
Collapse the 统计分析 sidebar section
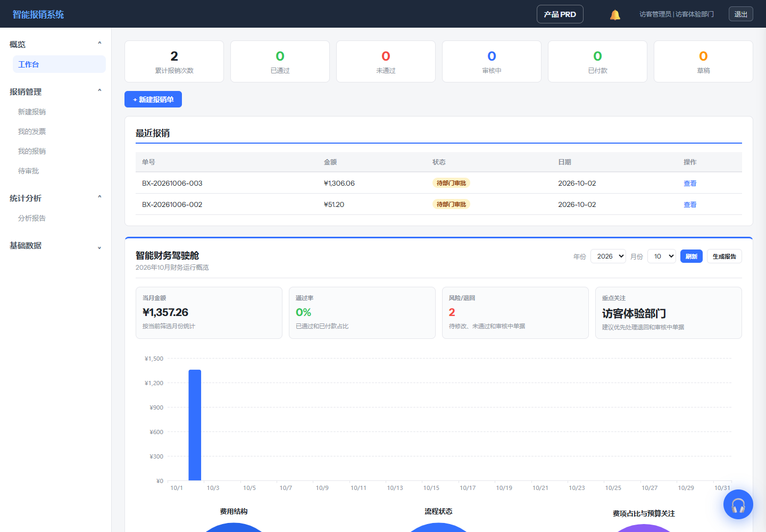tap(56, 198)
